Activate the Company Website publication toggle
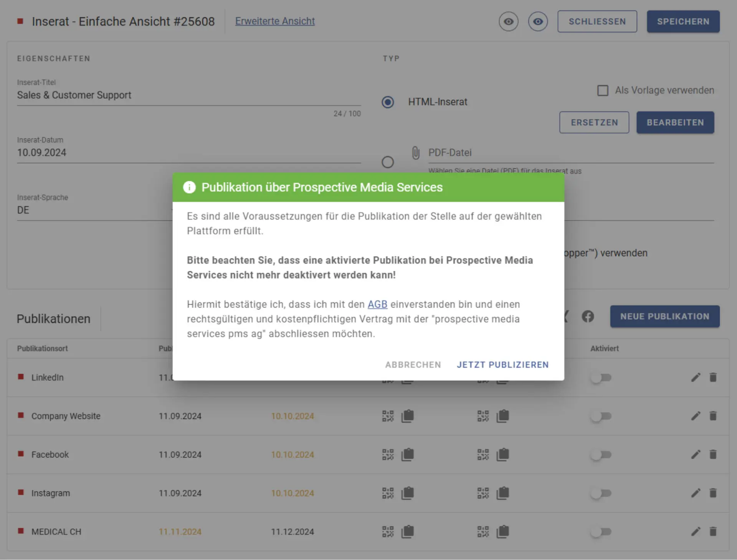The image size is (737, 560). point(601,416)
